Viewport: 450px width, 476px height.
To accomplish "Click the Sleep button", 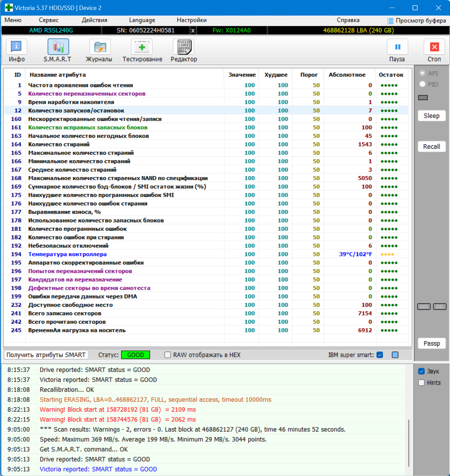I will [431, 116].
